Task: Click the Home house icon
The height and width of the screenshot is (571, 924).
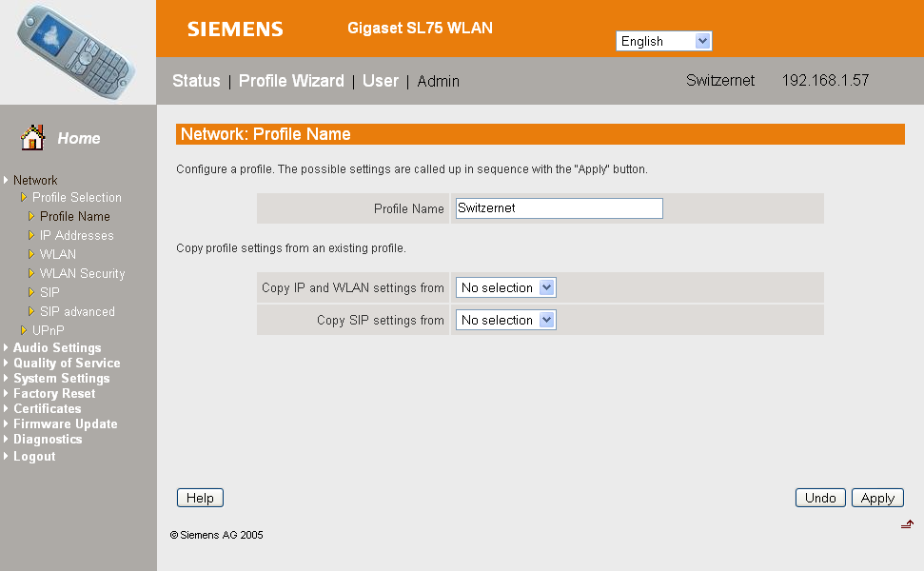Action: 32,137
